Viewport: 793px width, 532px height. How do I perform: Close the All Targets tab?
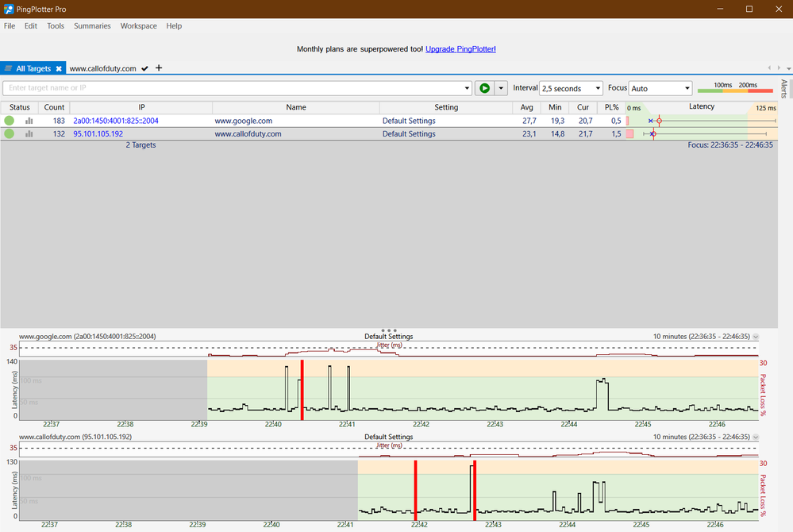[59, 69]
